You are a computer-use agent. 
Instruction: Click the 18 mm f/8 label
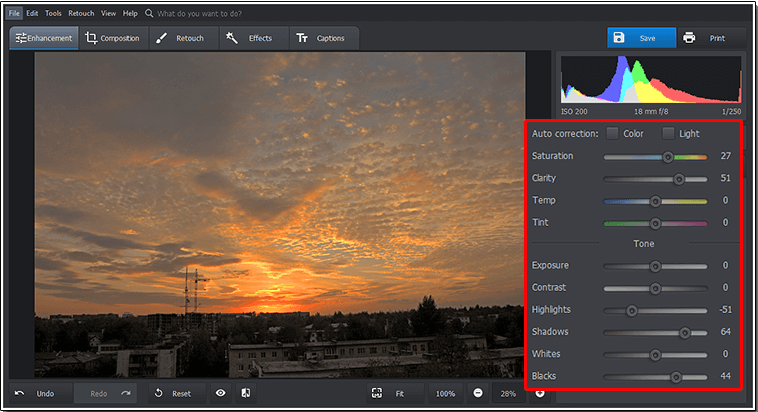[x=651, y=112]
